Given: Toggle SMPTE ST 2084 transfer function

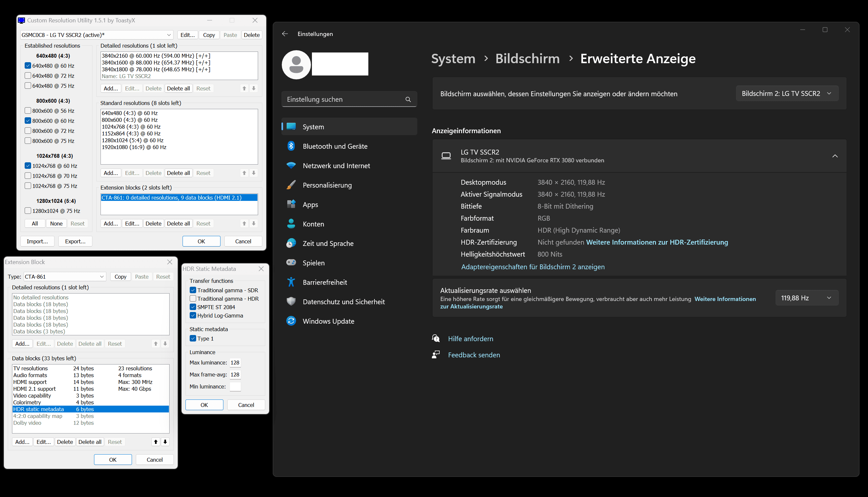Looking at the screenshot, I should (x=193, y=307).
